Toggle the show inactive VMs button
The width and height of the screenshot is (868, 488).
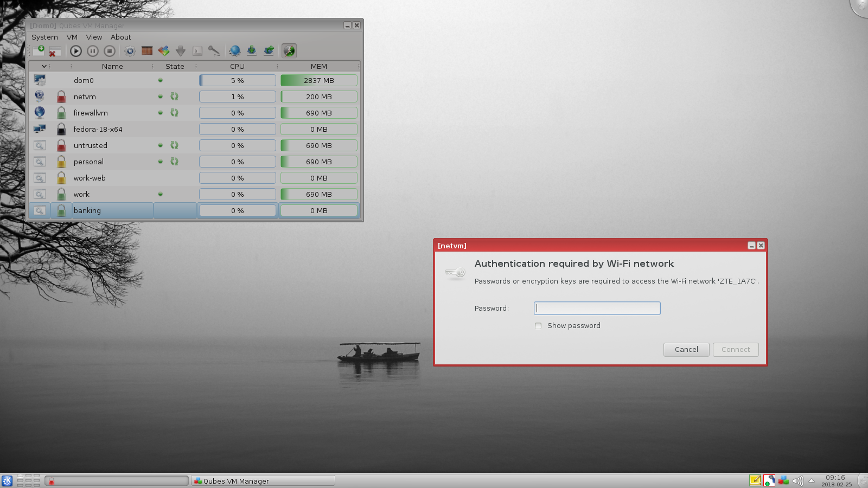tap(289, 51)
